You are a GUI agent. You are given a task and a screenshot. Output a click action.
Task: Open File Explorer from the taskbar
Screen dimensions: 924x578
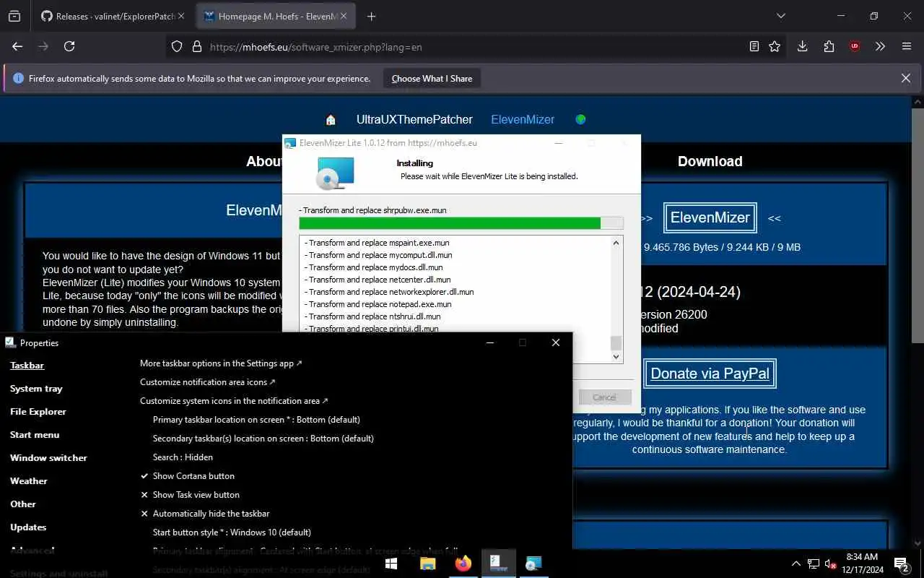pyautogui.click(x=427, y=564)
